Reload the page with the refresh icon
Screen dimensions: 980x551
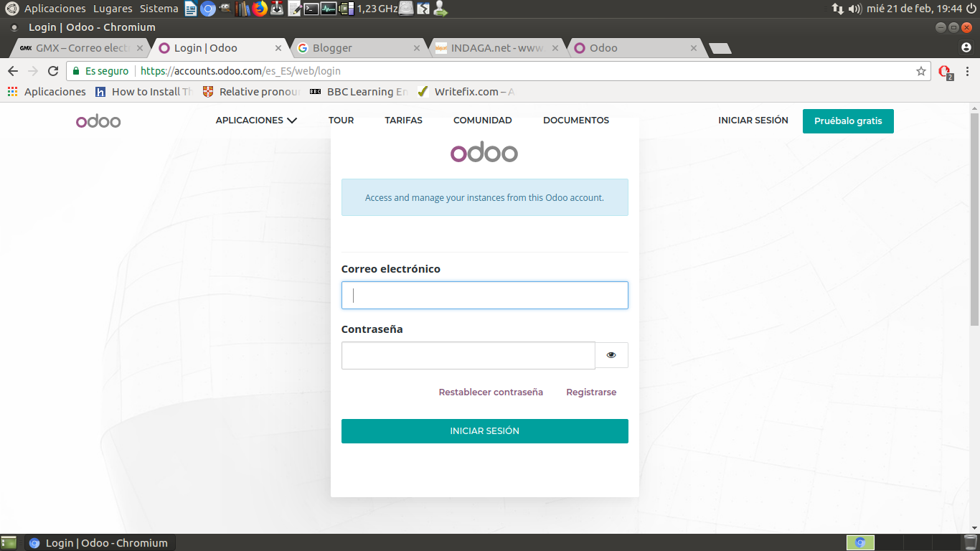point(53,71)
